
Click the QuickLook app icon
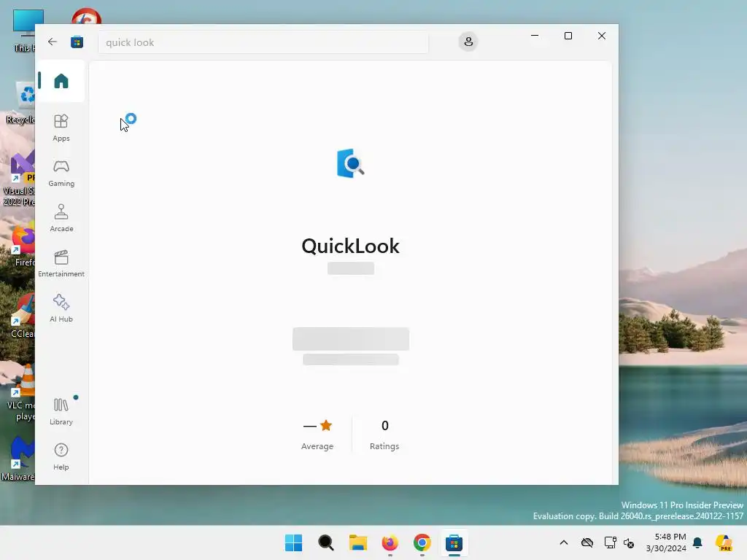click(351, 163)
